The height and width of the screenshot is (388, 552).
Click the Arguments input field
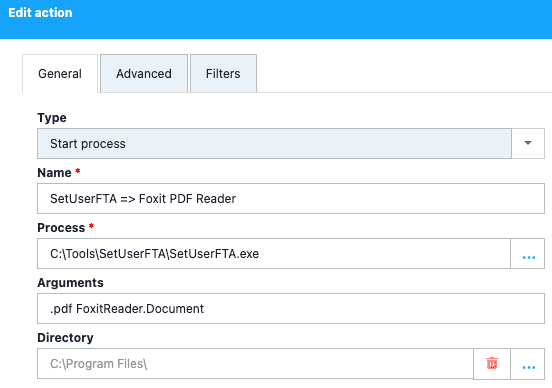(291, 308)
